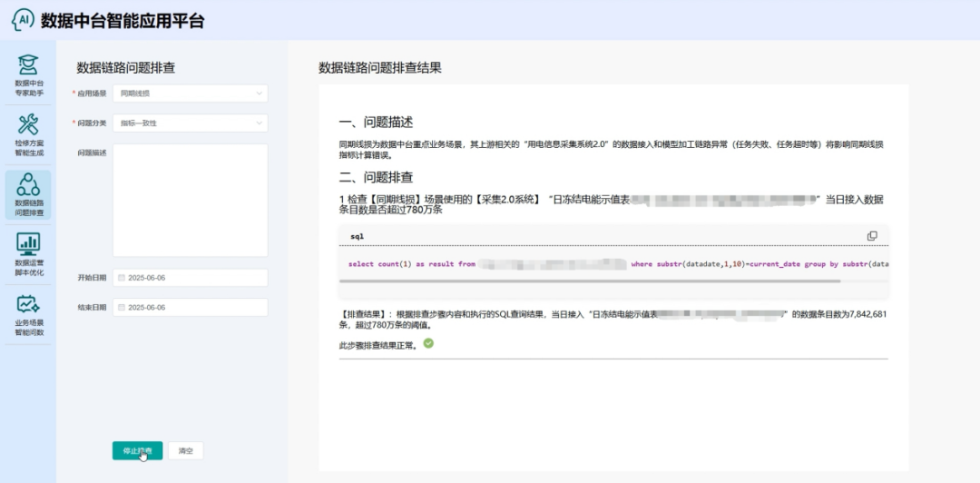Click 数据链路问题排查结果 heading
980x483 pixels.
tap(380, 68)
